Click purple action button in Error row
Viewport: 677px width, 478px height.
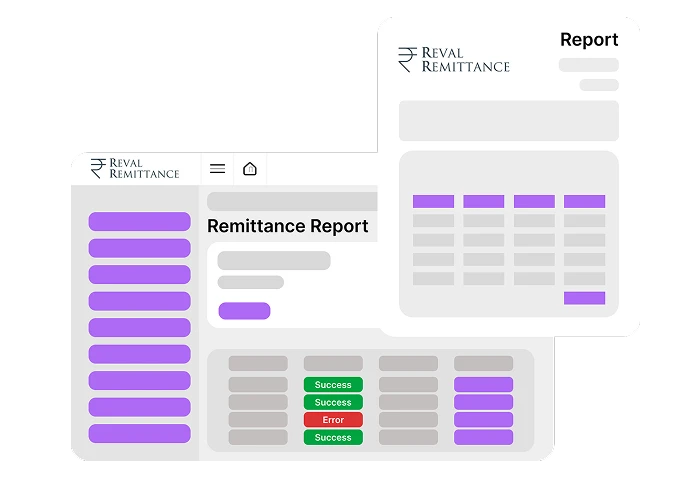(483, 420)
